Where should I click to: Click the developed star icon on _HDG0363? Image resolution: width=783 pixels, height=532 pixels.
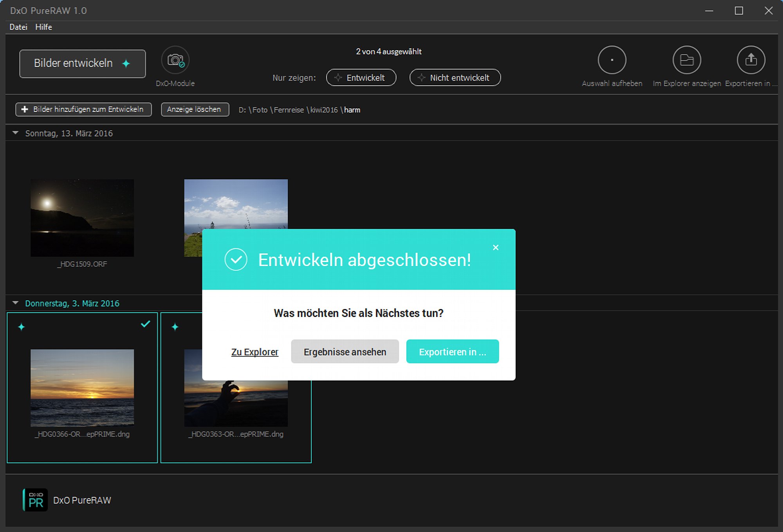(x=175, y=327)
